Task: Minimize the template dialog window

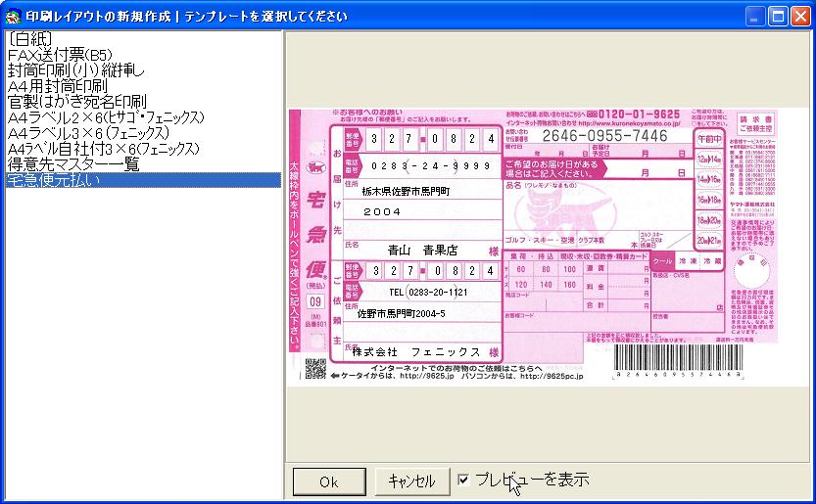Action: pos(754,16)
